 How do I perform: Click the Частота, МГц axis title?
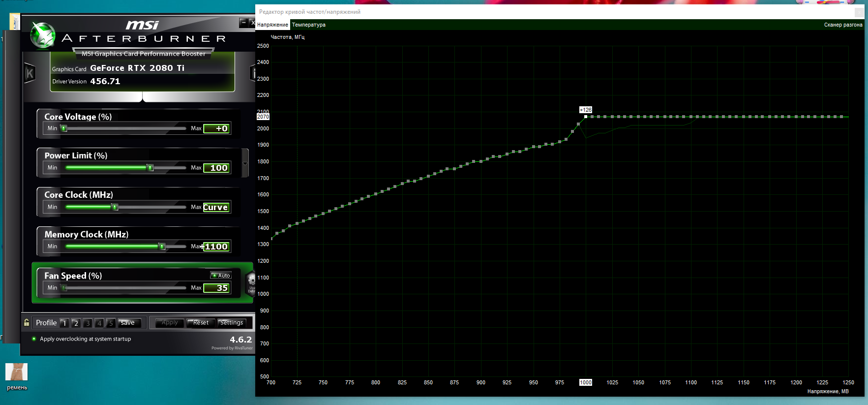288,37
